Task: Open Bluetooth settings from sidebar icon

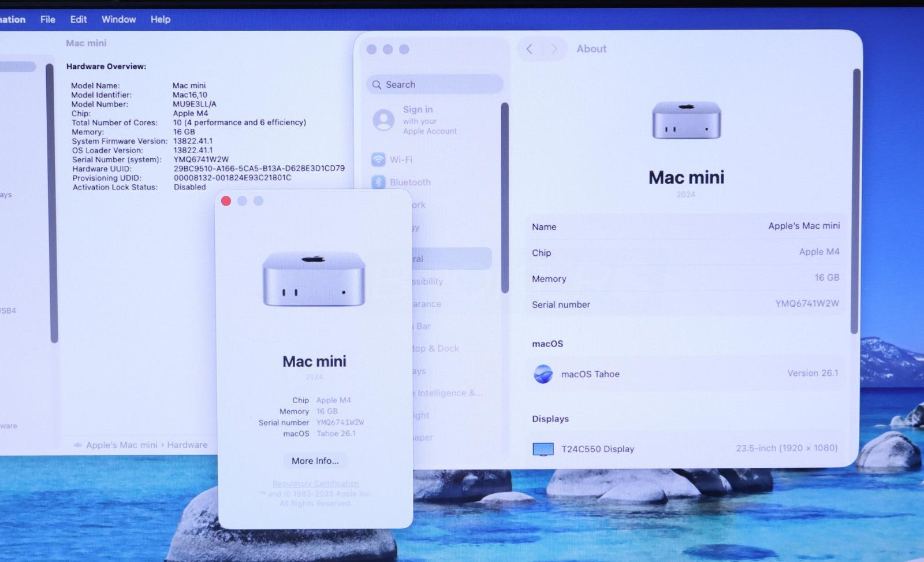Action: coord(378,182)
